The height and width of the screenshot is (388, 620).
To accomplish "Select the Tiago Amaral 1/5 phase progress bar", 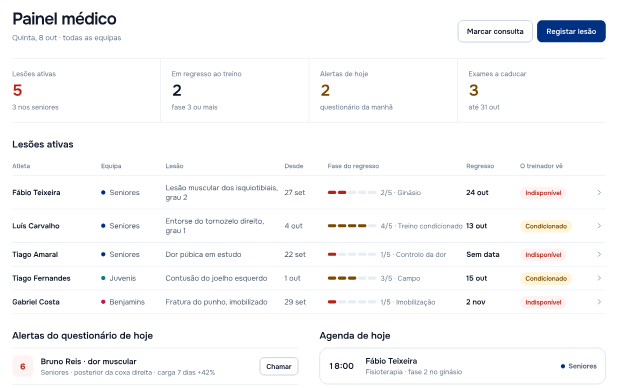I will [x=352, y=254].
